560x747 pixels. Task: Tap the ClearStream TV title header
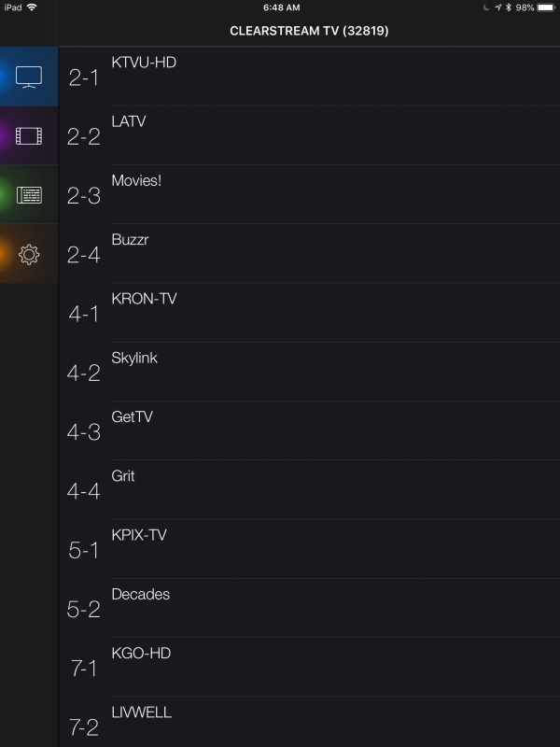309,31
